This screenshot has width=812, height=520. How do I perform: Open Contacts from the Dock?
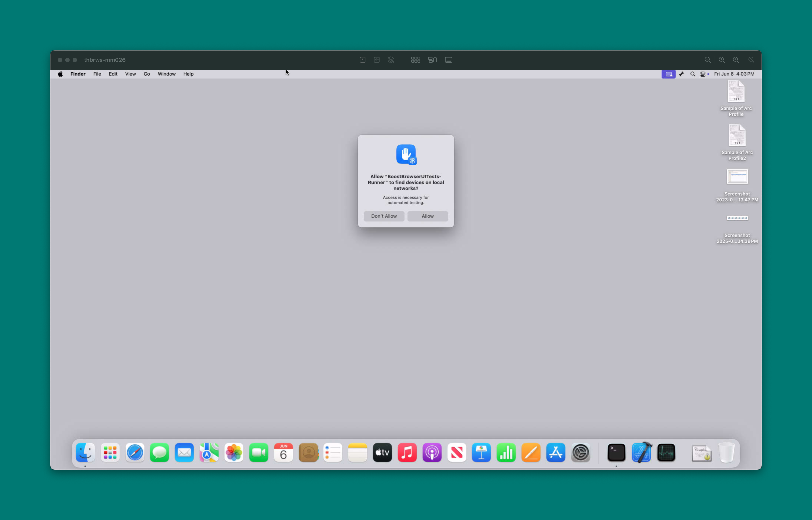tap(308, 452)
